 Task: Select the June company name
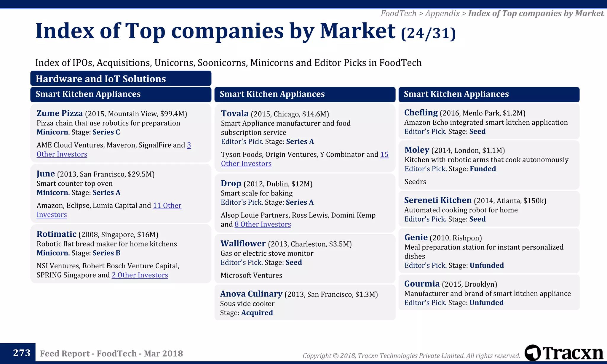click(x=46, y=174)
